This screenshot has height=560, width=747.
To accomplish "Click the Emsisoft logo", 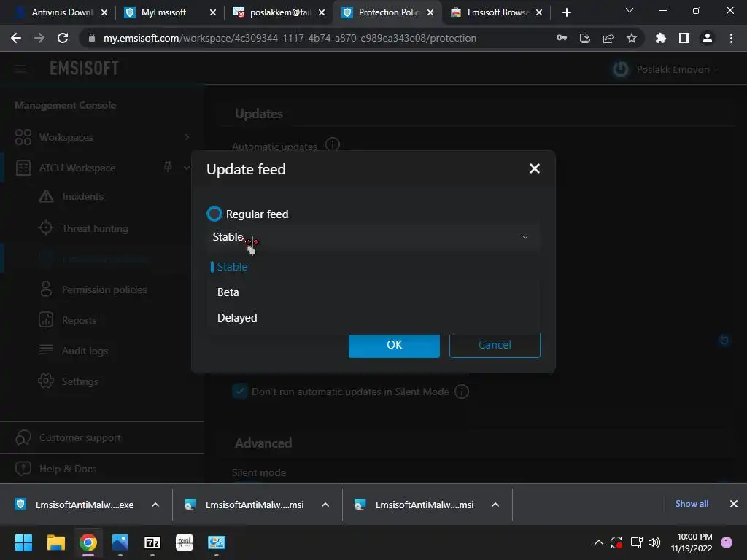I will tap(85, 69).
